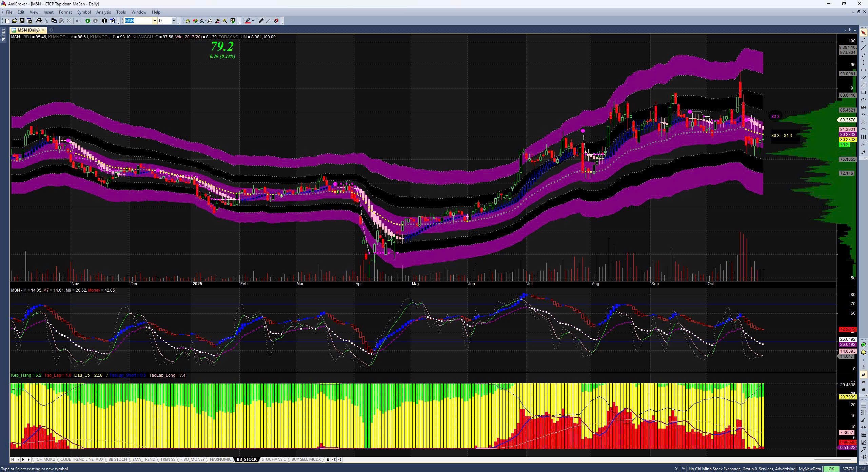Viewport: 868px width, 472px height.
Task: Choose the vertical line drawing tool
Action: pyautogui.click(x=863, y=62)
